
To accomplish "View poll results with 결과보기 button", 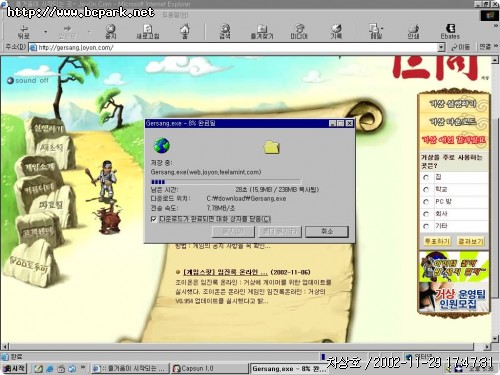I will tap(470, 241).
